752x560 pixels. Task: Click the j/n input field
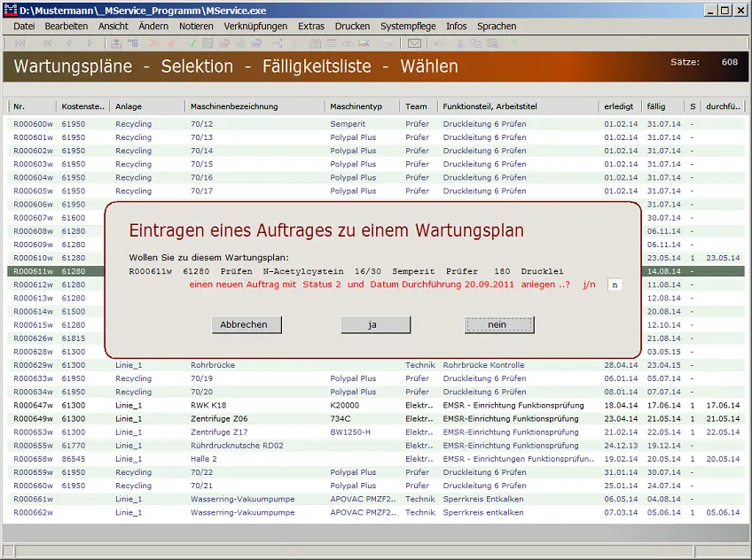615,284
